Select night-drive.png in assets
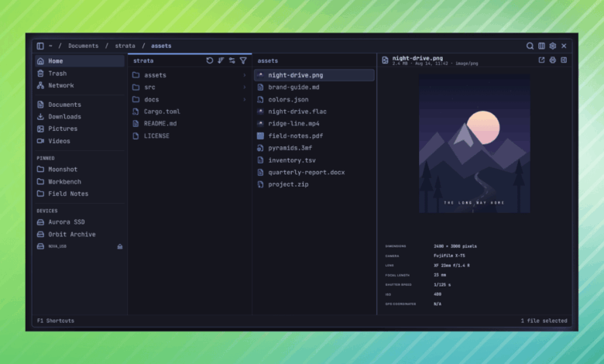This screenshot has height=364, width=604. click(314, 75)
